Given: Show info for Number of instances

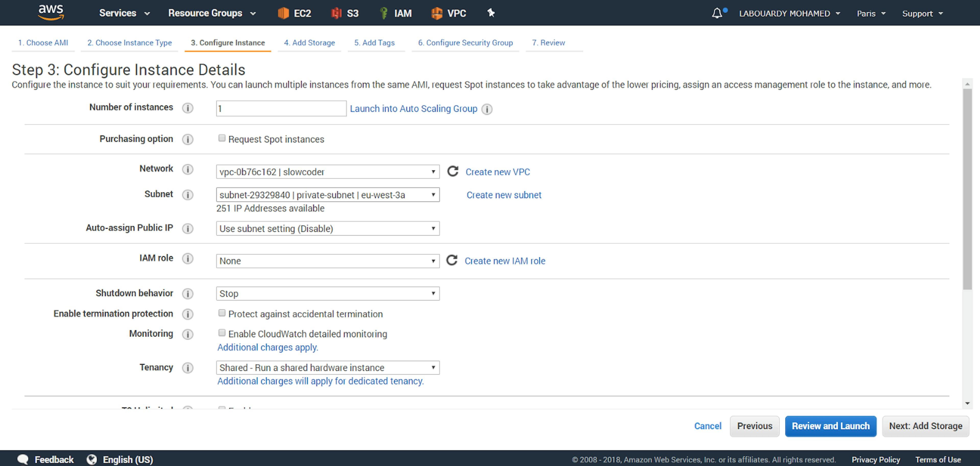Looking at the screenshot, I should (188, 108).
